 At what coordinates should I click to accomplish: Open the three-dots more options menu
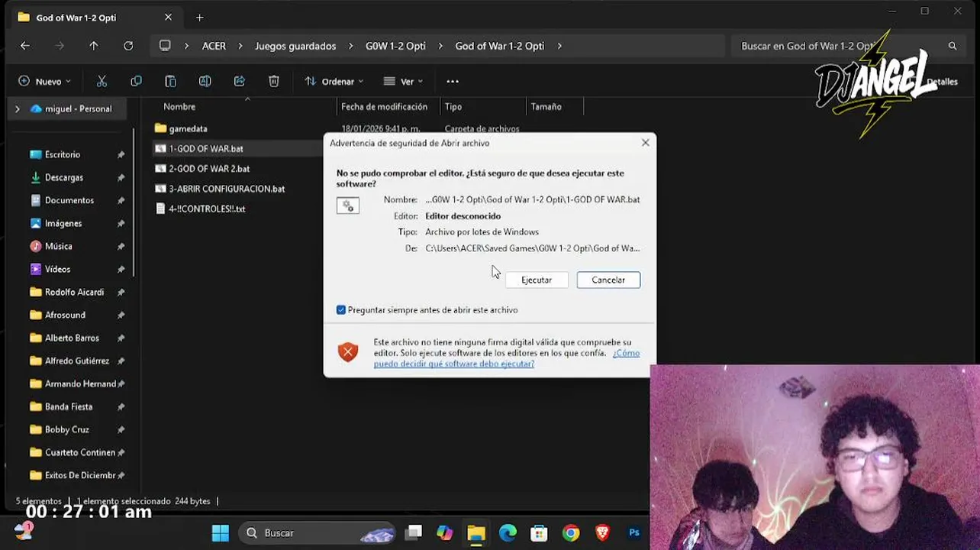click(453, 81)
